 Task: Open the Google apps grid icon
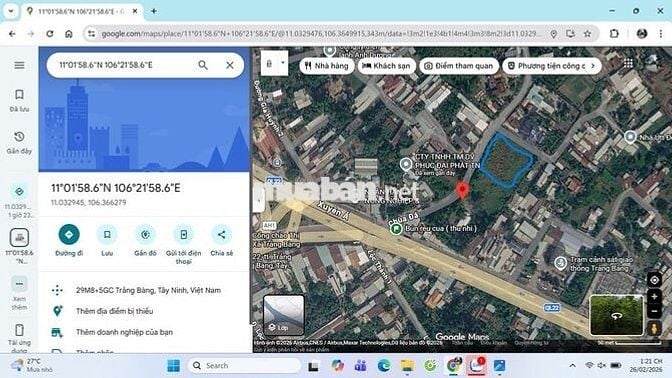click(628, 64)
